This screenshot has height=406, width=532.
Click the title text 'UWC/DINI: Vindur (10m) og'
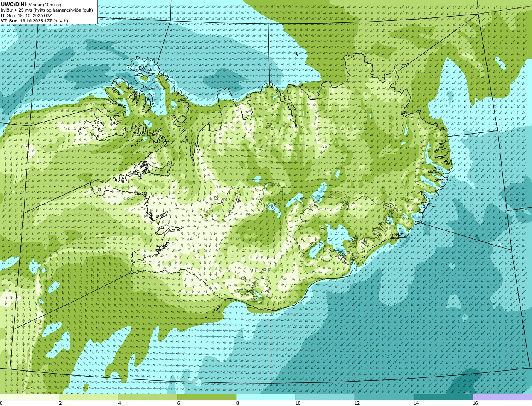(31, 4)
